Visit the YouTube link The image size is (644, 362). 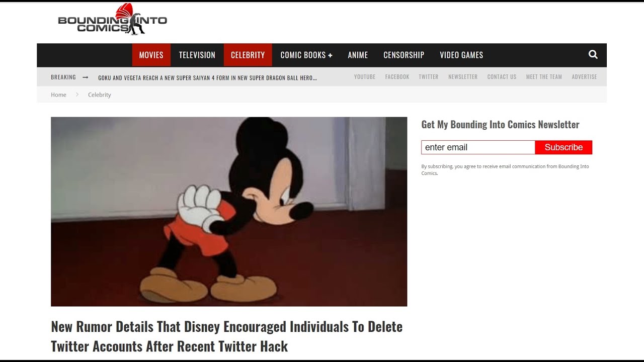pyautogui.click(x=364, y=77)
